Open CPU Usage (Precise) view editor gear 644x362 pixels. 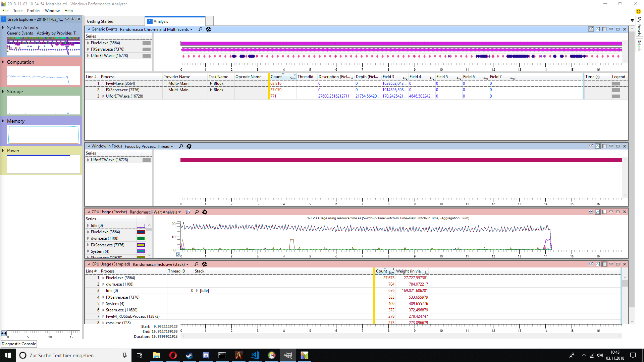point(205,212)
